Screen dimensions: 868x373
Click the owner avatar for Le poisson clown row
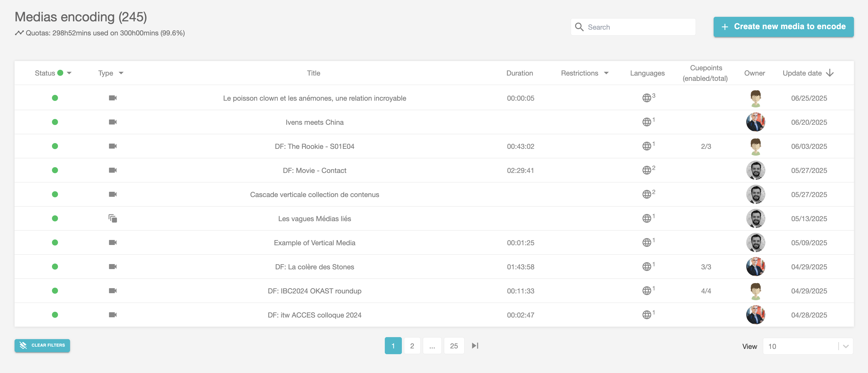coord(756,98)
